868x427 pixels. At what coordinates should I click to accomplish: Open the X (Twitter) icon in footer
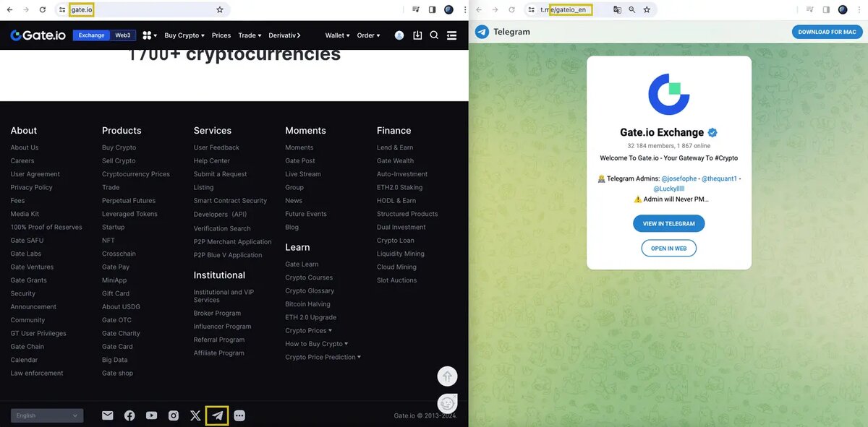(195, 415)
